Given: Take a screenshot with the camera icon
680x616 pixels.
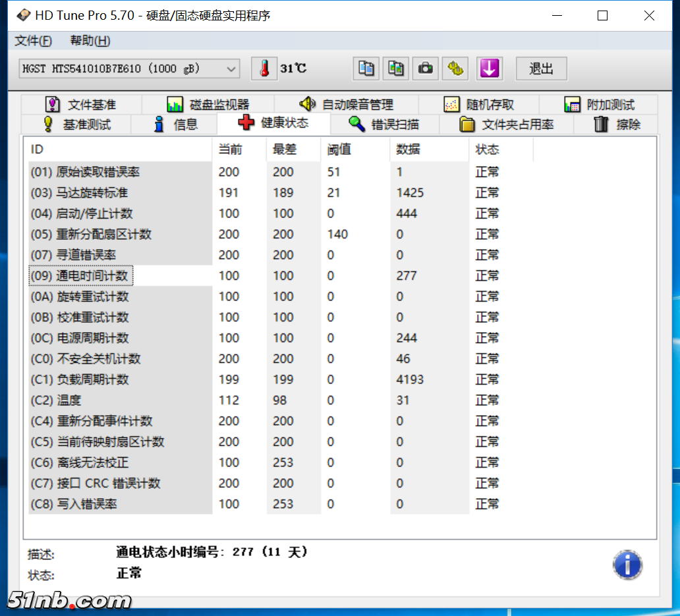Looking at the screenshot, I should coord(425,69).
